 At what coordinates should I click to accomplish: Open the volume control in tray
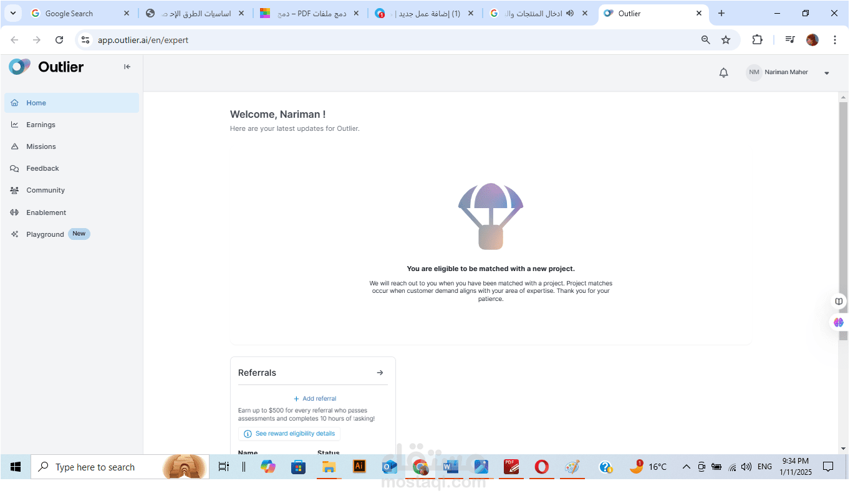coord(746,467)
